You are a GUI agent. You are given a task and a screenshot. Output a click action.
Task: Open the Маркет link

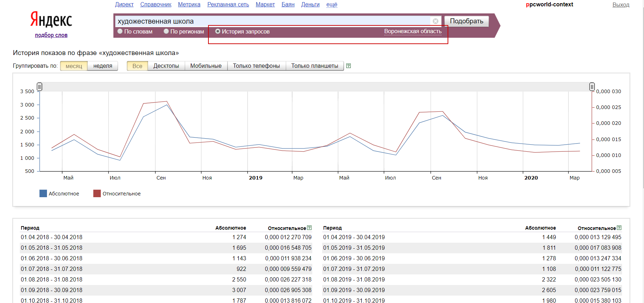[265, 5]
